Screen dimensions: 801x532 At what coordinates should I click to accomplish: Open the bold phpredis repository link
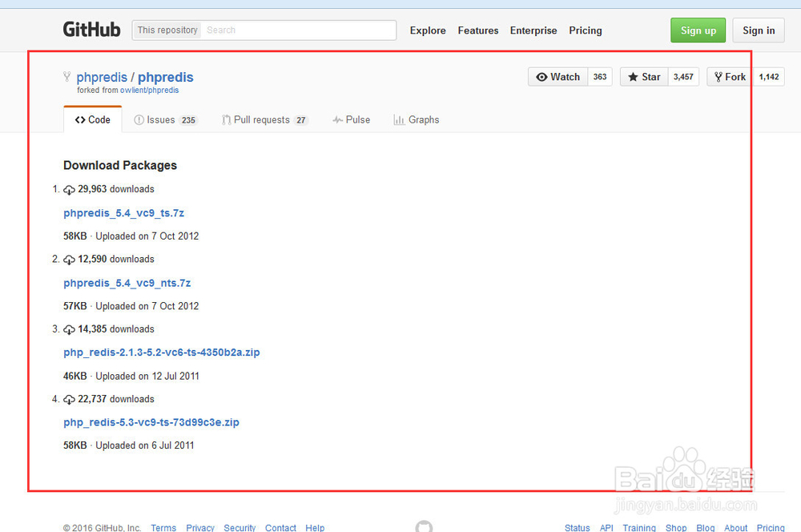(x=166, y=77)
